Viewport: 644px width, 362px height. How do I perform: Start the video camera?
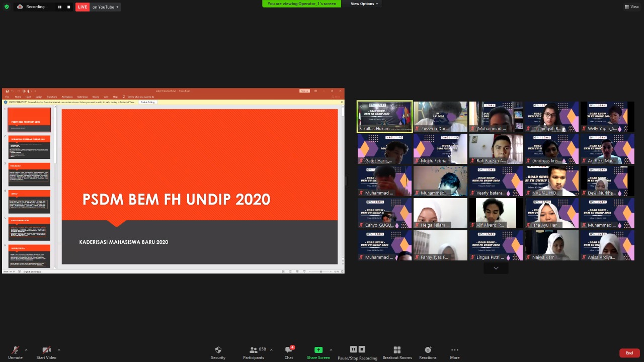pos(46,352)
